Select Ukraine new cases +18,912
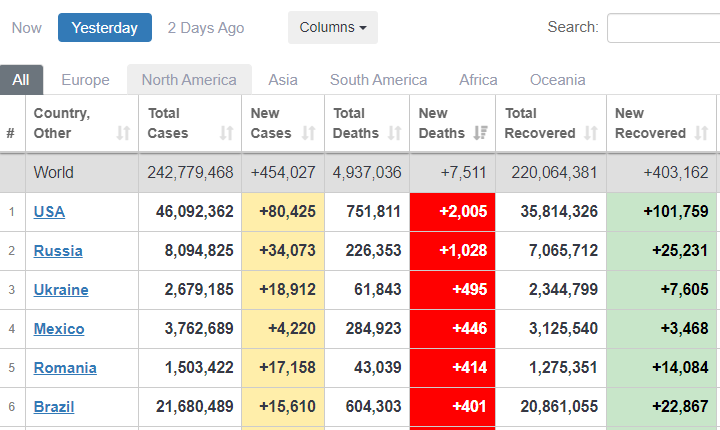This screenshot has height=430, width=720. point(287,290)
